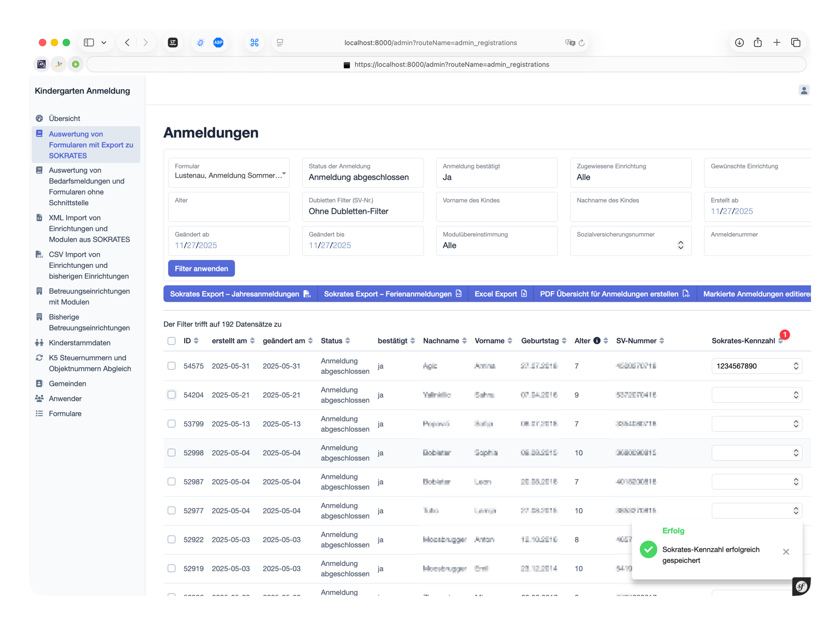Viewport: 840px width, 625px height.
Task: Open the Formular dropdown
Action: (x=229, y=173)
